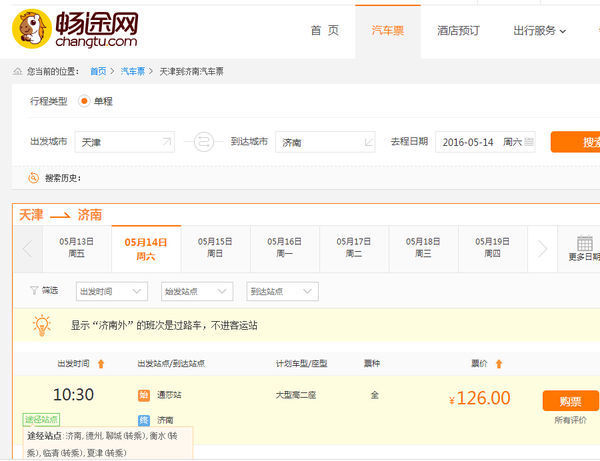This screenshot has height=461, width=600.
Task: Select 05月13日 周五 date tab
Action: click(77, 248)
